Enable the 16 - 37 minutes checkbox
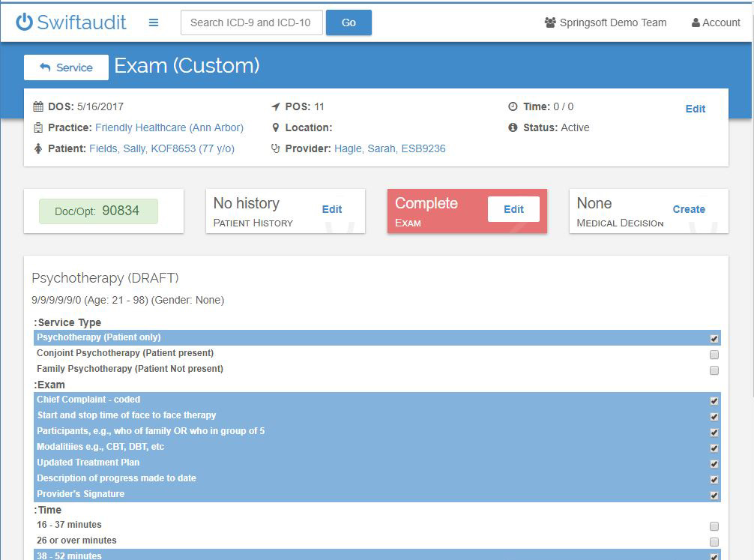This screenshot has width=754, height=560. click(x=714, y=526)
